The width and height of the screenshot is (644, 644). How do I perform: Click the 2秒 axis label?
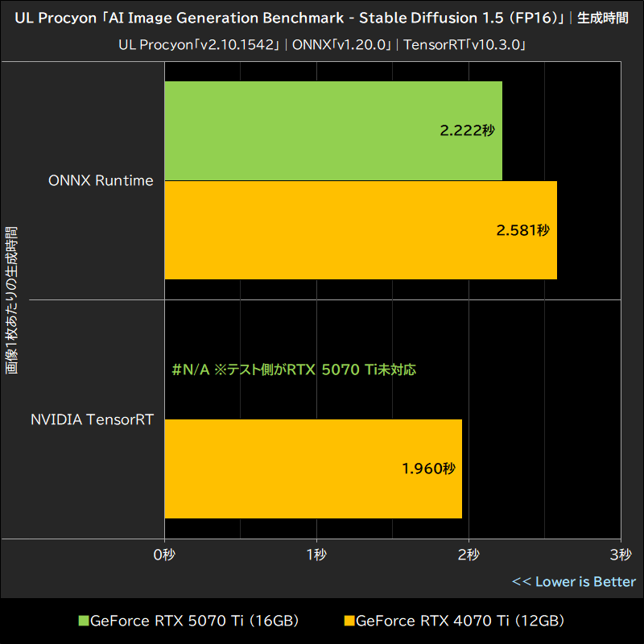pyautogui.click(x=468, y=555)
